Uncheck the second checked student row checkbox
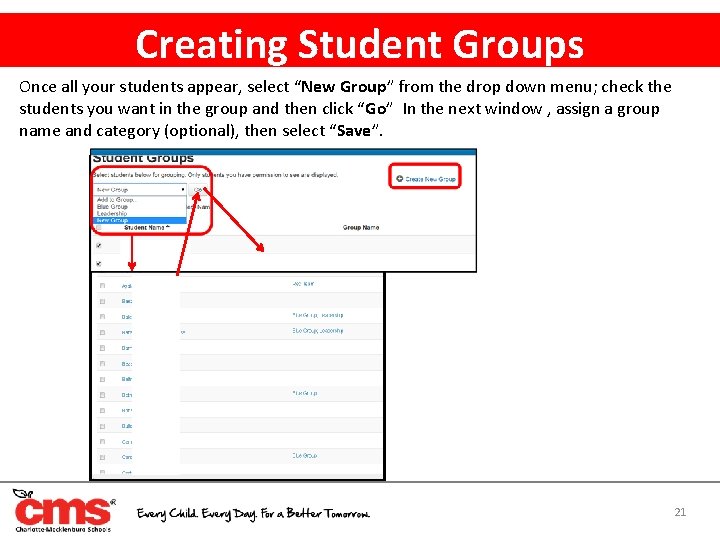This screenshot has height=540, width=720. pos(99,264)
